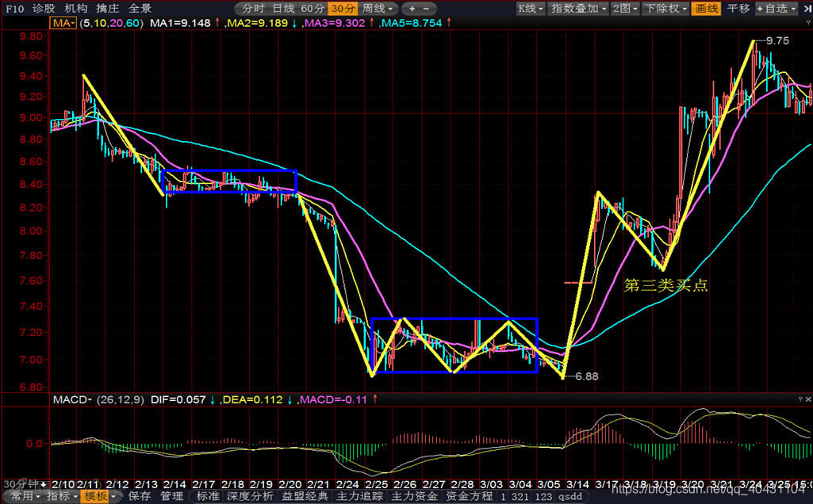Click the 平移 pan button
813x504 pixels.
point(738,9)
